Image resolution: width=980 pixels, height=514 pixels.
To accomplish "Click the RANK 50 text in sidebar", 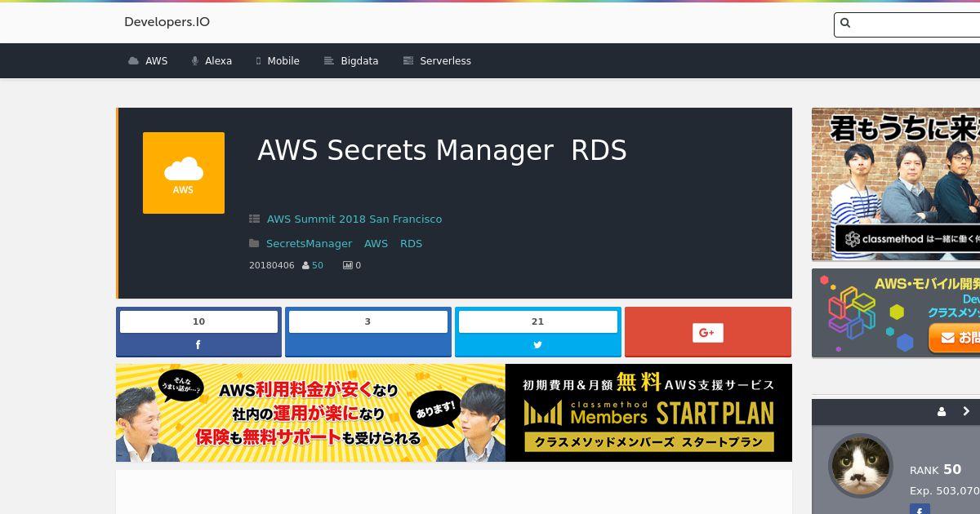I will [x=936, y=470].
